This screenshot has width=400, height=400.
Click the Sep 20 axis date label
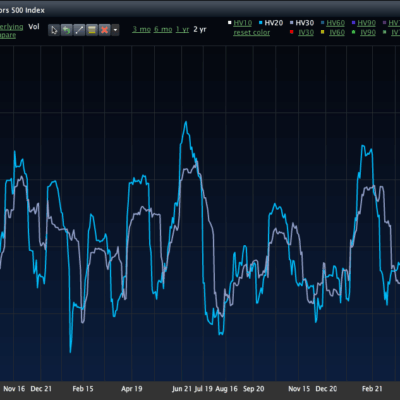(254, 389)
